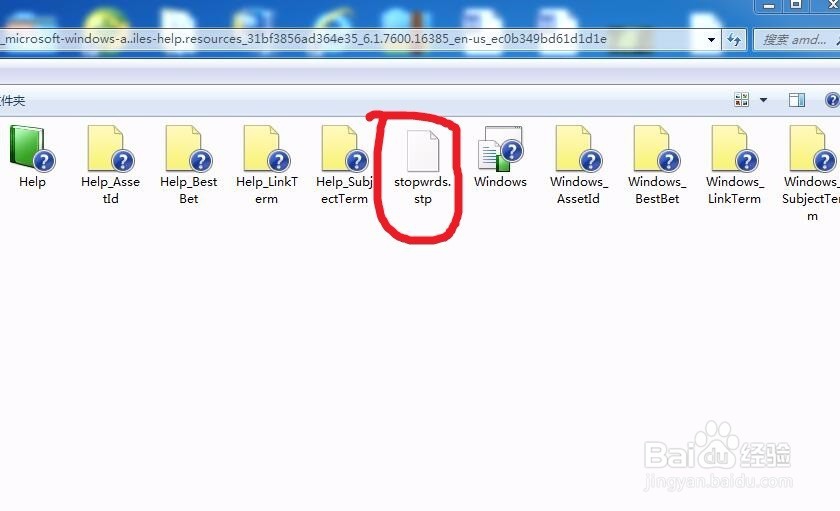Toggle the preview pane button
Viewport: 840px width, 511px height.
[797, 100]
